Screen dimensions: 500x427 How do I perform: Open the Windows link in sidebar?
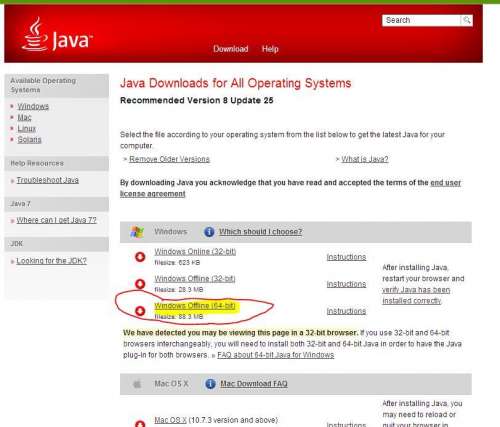point(33,106)
